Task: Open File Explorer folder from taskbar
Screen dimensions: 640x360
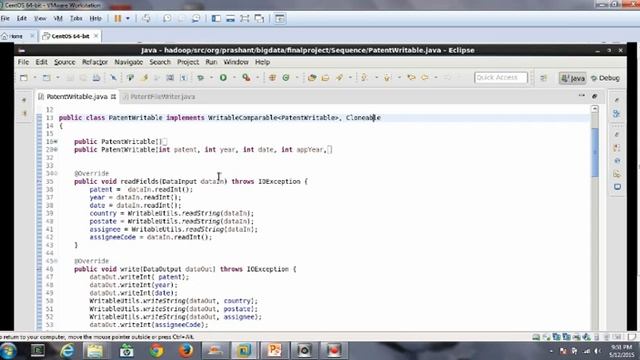Action: pos(95,351)
